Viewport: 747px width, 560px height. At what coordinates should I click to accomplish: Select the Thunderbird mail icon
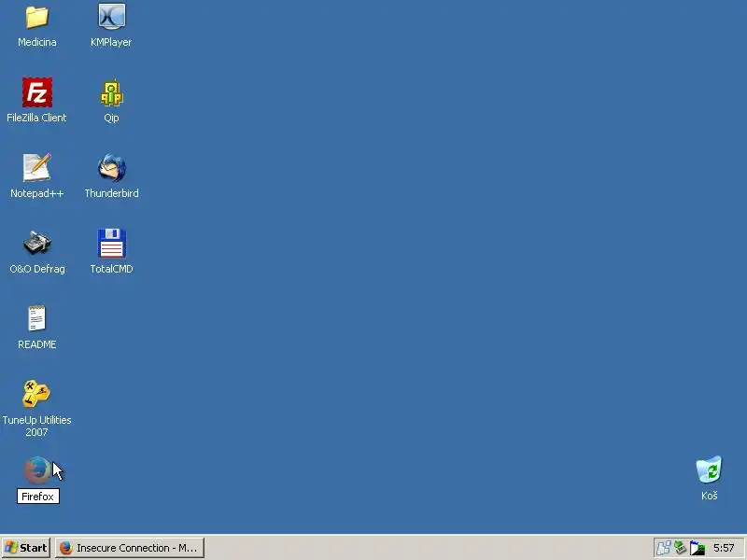111,168
